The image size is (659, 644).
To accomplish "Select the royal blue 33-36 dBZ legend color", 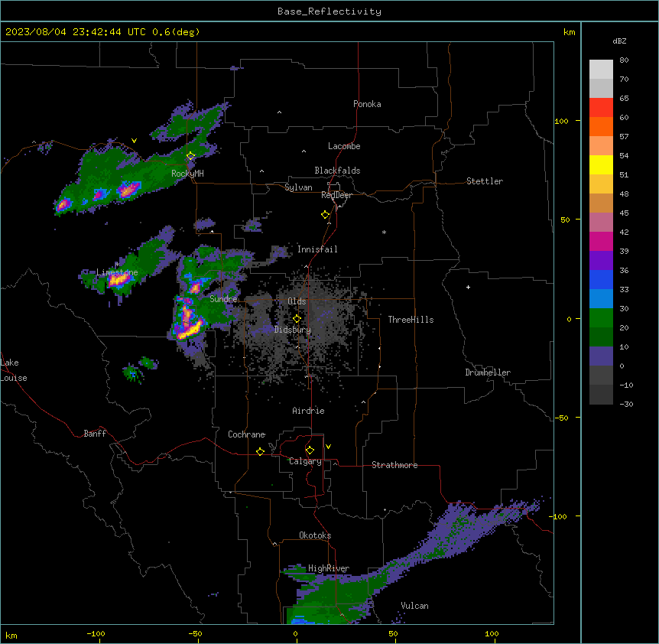I will 601,279.
